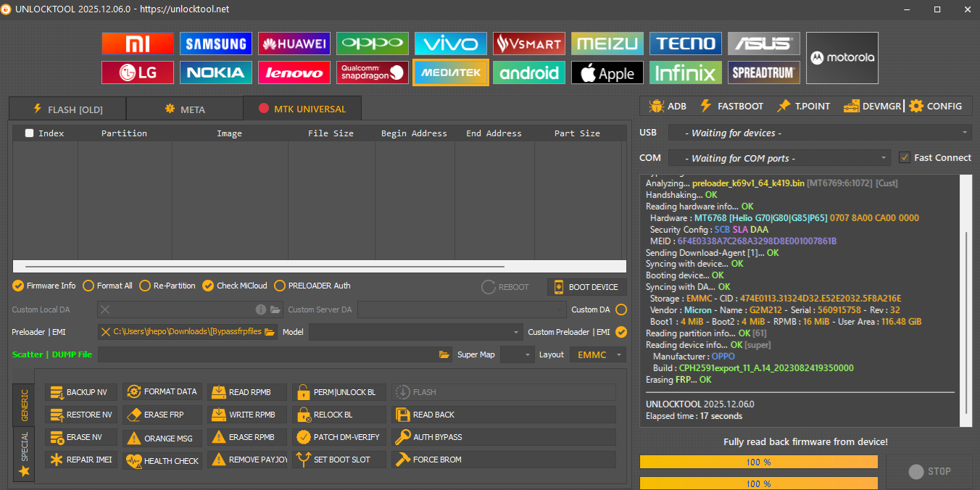Screen dimensions: 980x490
Task: Expand the USB devices dropdown
Action: click(819, 133)
